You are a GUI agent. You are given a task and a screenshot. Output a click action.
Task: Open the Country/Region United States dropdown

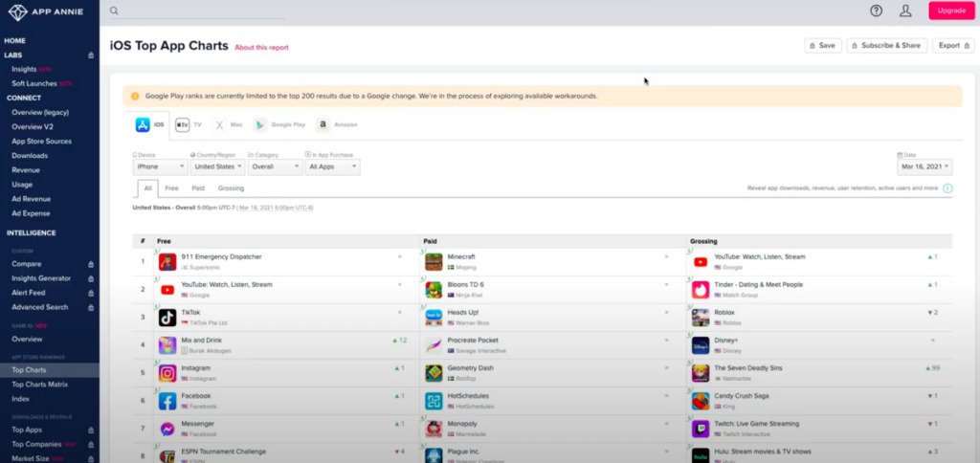pos(218,166)
